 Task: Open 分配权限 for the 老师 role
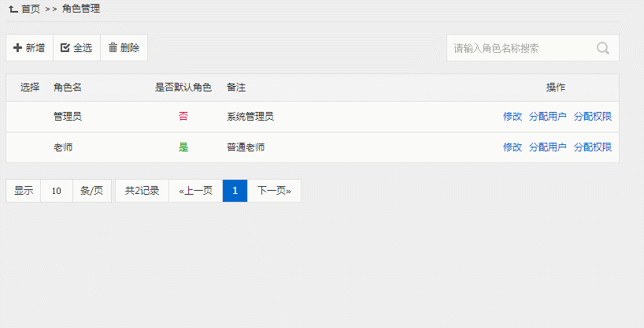pyautogui.click(x=593, y=147)
